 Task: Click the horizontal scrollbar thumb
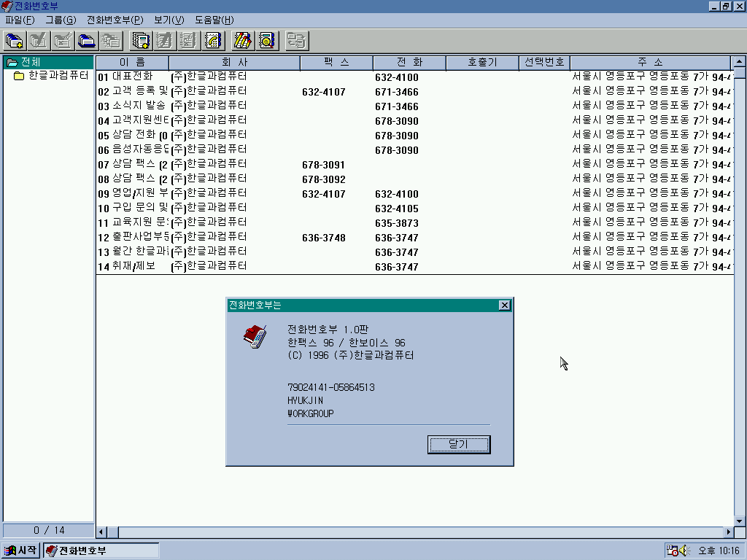click(x=113, y=532)
